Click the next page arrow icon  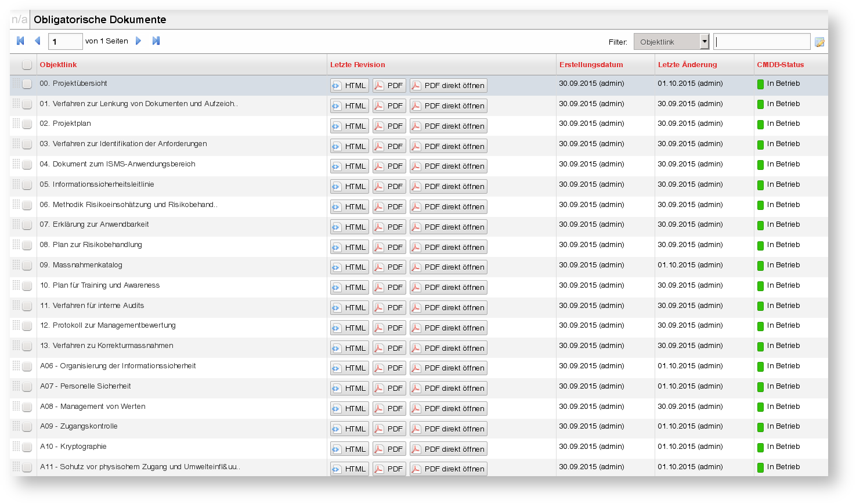pos(138,41)
